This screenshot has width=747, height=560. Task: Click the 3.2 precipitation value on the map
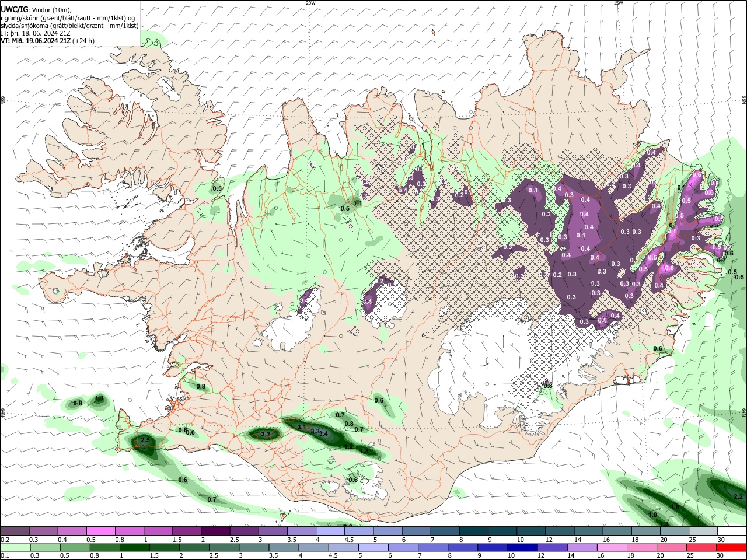(266, 434)
